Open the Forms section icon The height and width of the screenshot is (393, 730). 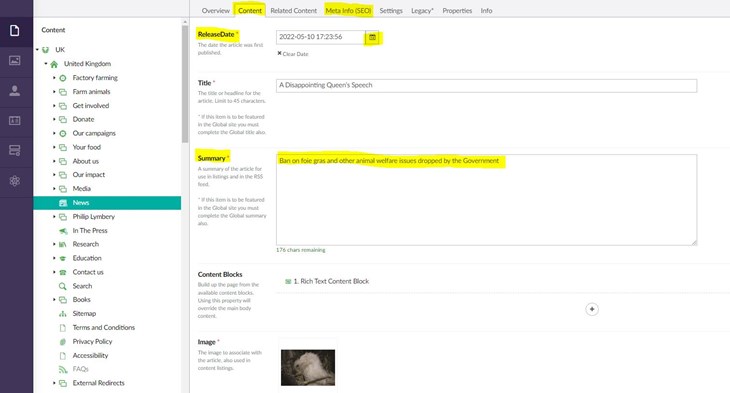(15, 150)
